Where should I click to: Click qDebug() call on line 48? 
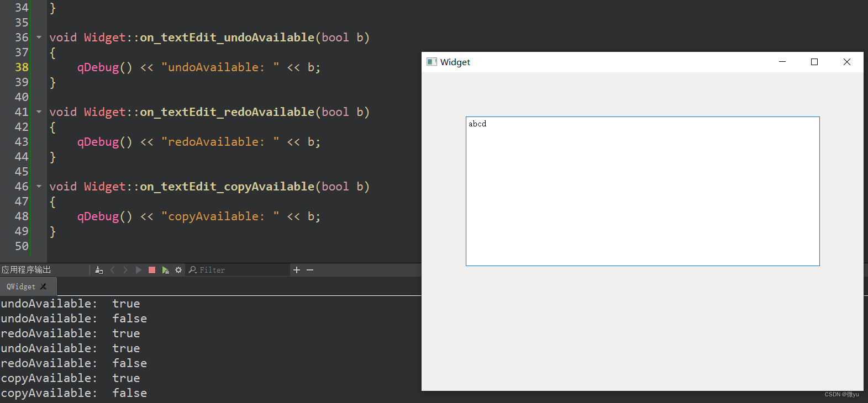105,216
